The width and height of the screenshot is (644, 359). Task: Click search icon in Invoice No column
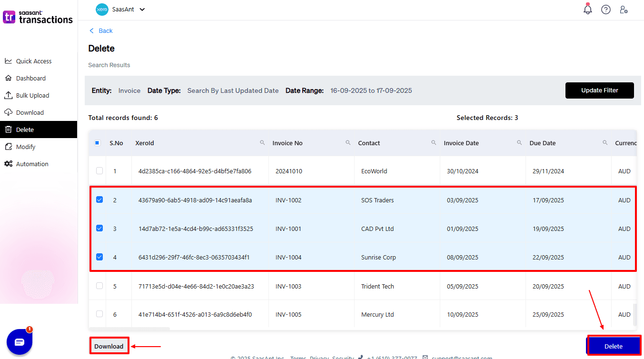point(348,142)
